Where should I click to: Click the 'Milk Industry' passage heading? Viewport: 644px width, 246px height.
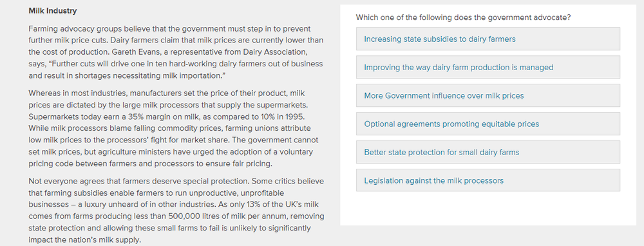pos(53,11)
